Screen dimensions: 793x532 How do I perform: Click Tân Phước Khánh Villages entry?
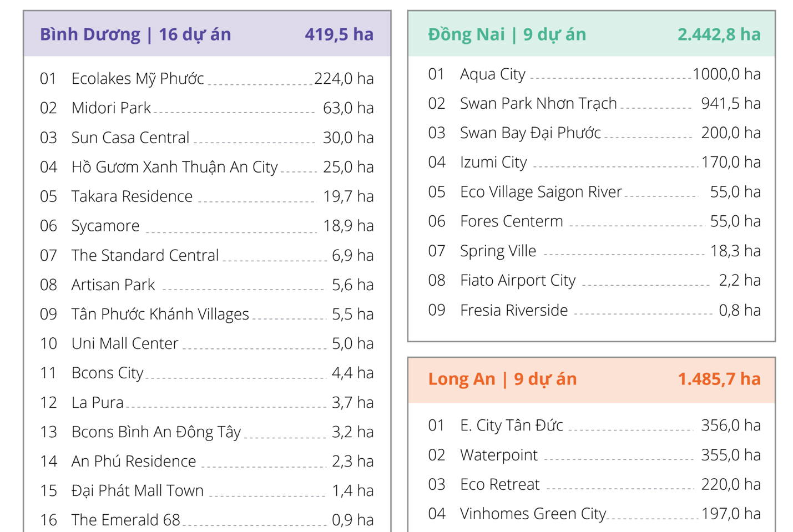pyautogui.click(x=160, y=314)
